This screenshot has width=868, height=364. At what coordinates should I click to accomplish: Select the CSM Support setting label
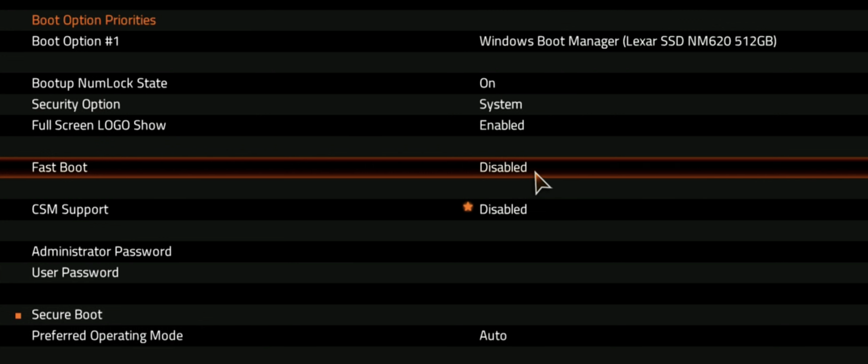[70, 209]
